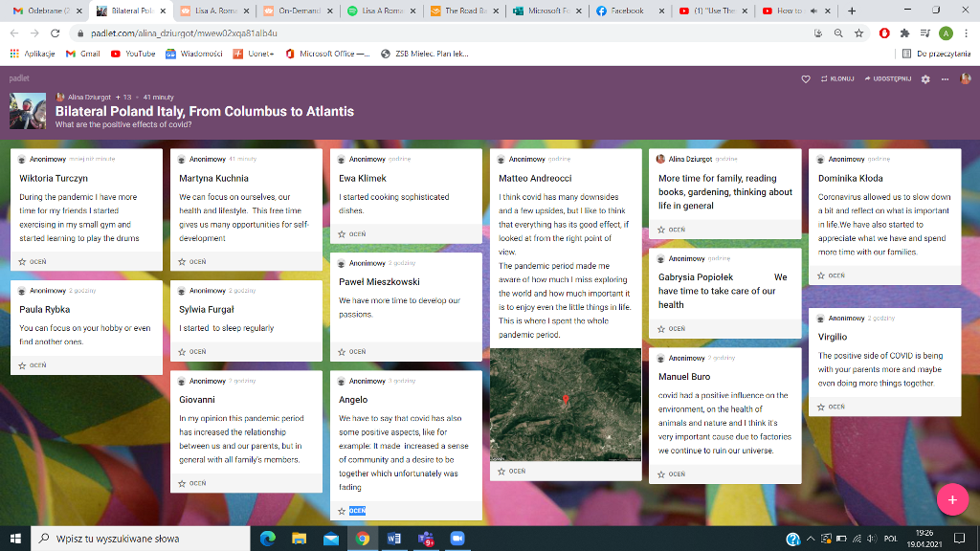Image resolution: width=980 pixels, height=551 pixels.
Task: Click the UDOSTĘPNIJ share button
Action: pyautogui.click(x=886, y=78)
